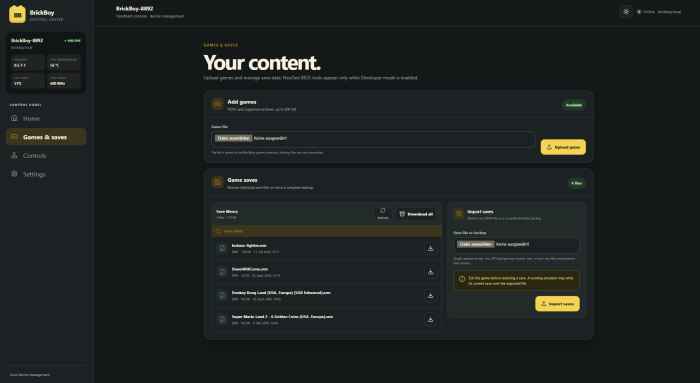Click the Exit the game warning notice

(x=517, y=281)
